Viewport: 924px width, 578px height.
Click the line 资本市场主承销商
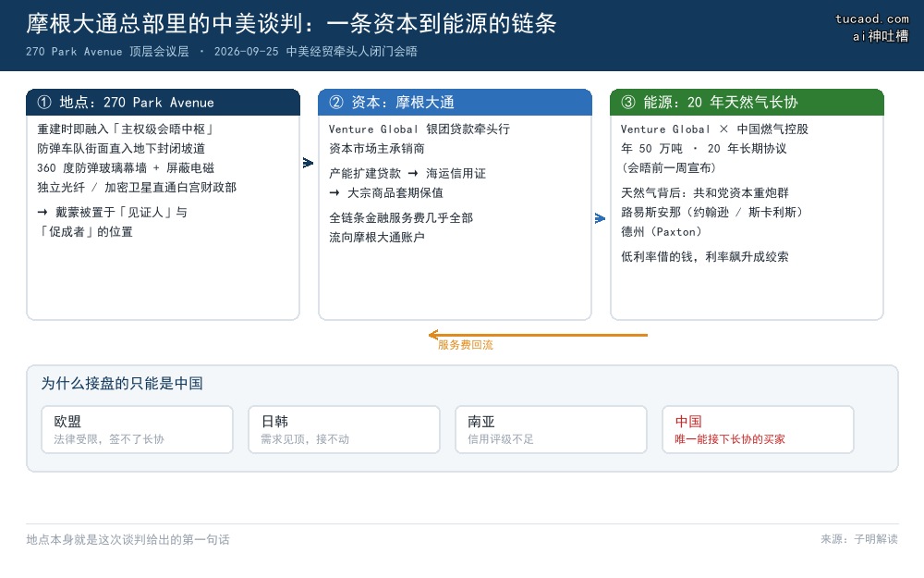tap(377, 149)
